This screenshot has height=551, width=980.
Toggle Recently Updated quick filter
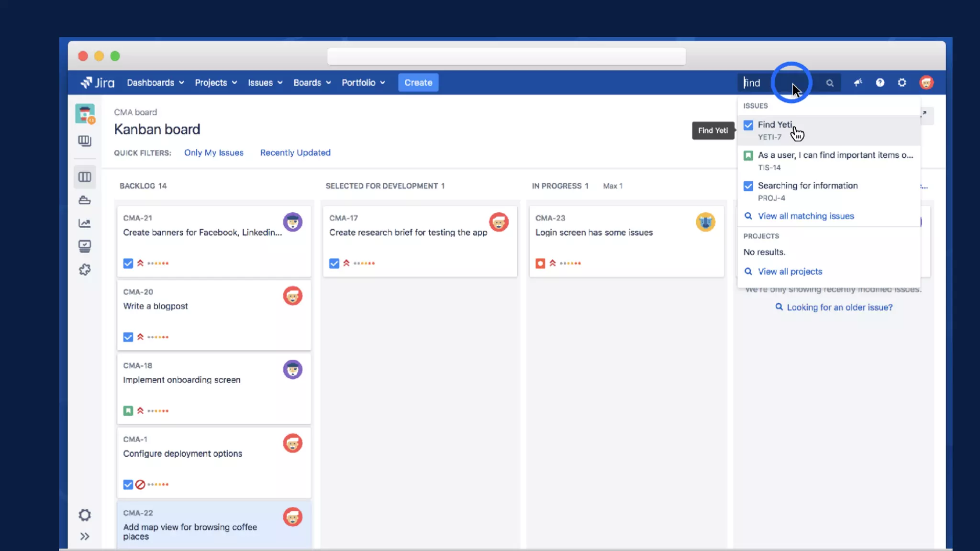tap(295, 153)
